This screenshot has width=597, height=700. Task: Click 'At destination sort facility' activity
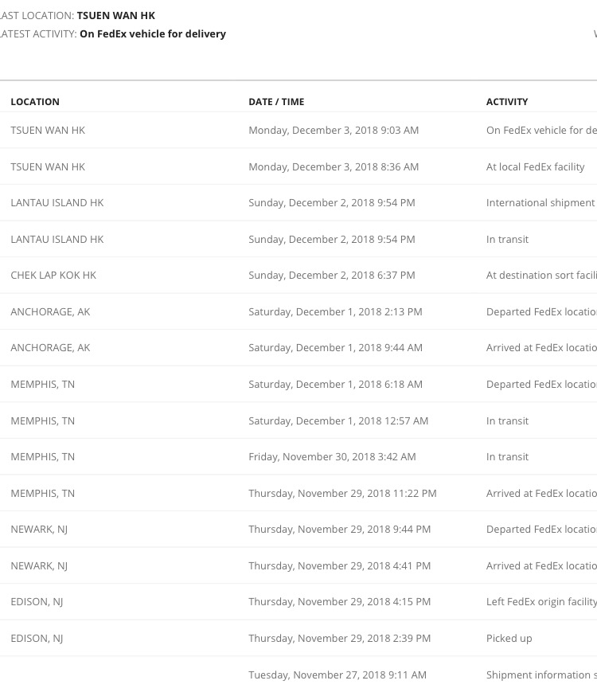click(541, 275)
